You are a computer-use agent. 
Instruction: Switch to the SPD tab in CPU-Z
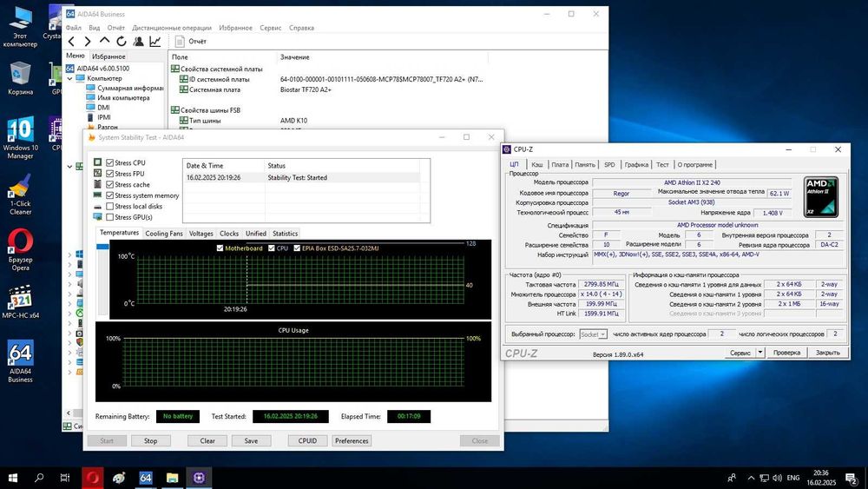point(609,164)
